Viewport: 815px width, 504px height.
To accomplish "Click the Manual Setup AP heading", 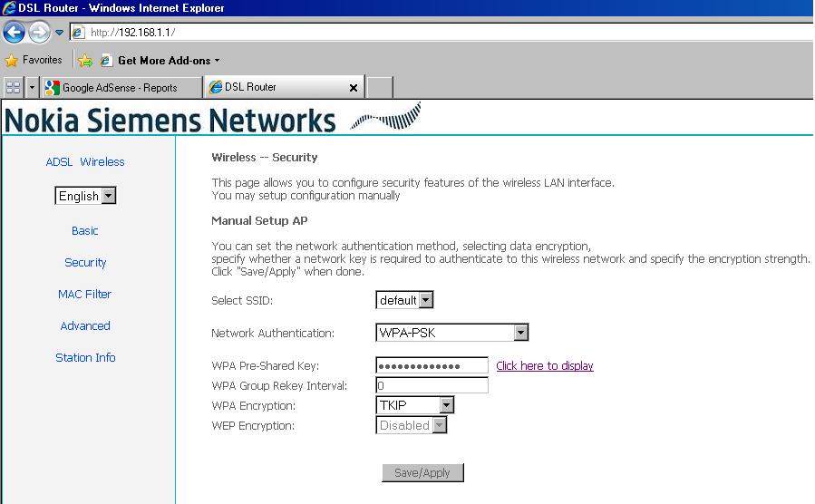I will (x=259, y=221).
